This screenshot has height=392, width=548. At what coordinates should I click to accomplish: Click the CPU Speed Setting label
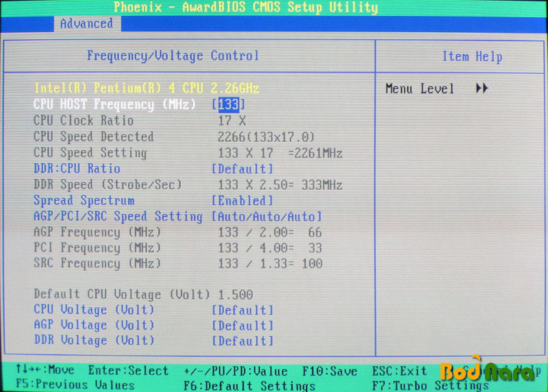pos(90,153)
